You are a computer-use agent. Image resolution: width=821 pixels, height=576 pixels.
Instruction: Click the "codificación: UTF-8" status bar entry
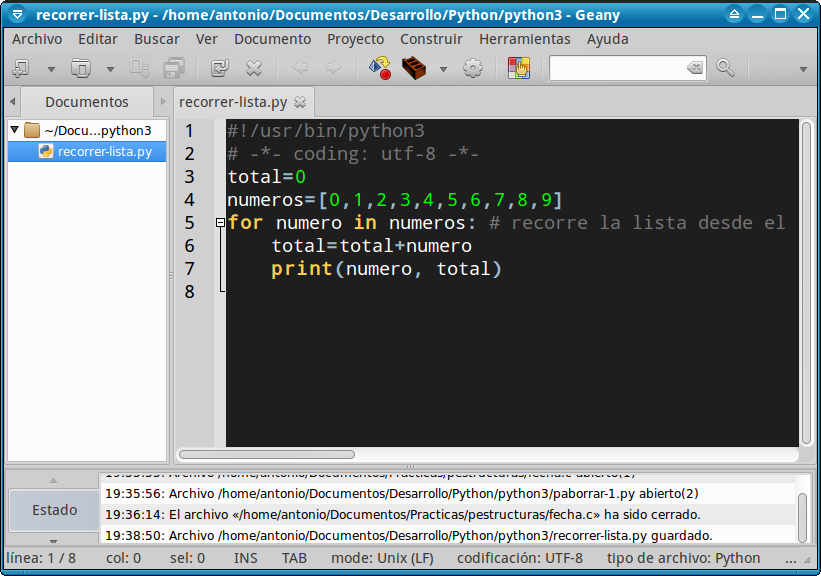tap(520, 559)
